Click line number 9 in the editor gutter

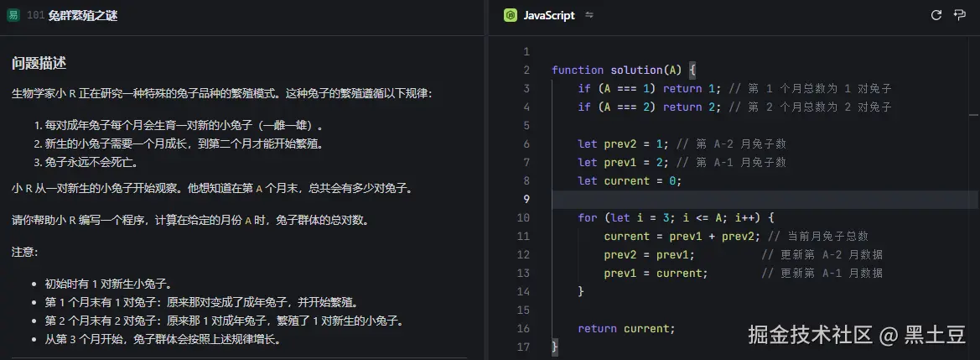pyautogui.click(x=526, y=199)
